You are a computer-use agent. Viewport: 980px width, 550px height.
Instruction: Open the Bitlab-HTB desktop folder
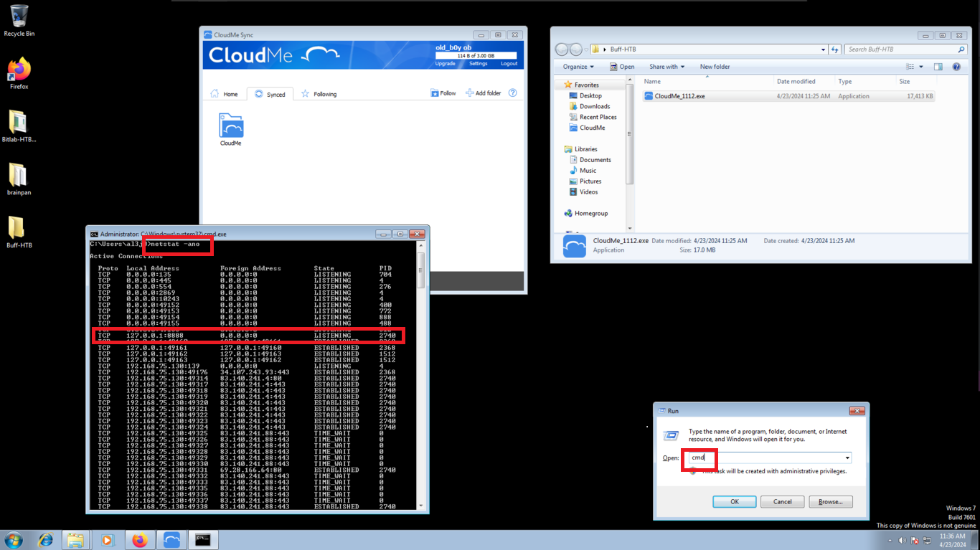pos(18,122)
